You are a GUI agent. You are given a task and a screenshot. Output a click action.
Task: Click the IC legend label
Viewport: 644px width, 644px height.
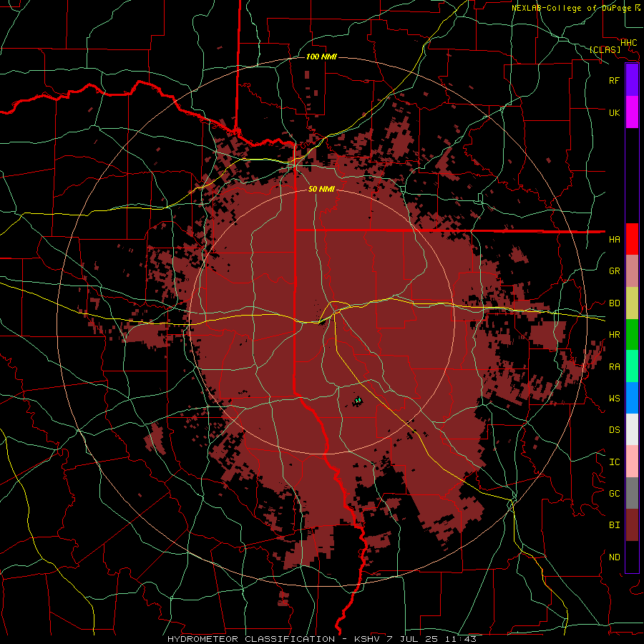pyautogui.click(x=614, y=462)
